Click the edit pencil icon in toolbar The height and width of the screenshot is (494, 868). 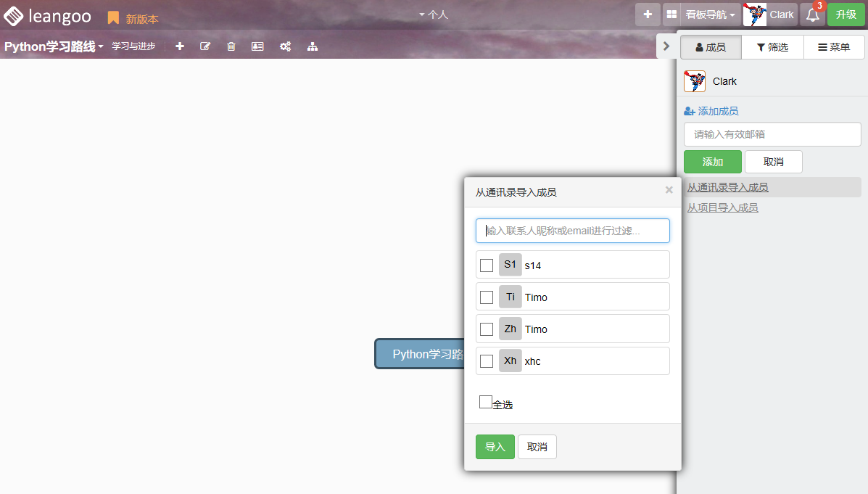pos(205,46)
